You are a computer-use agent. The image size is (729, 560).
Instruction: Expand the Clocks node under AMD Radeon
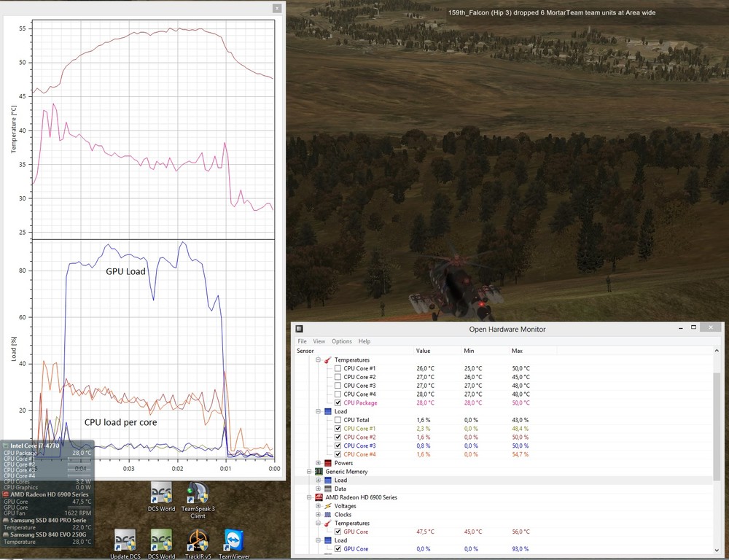[319, 515]
